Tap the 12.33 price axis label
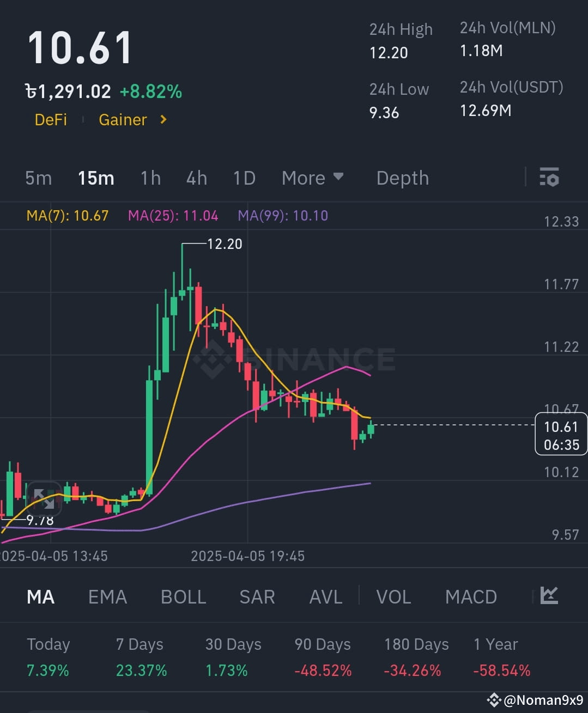The image size is (588, 713). (561, 222)
